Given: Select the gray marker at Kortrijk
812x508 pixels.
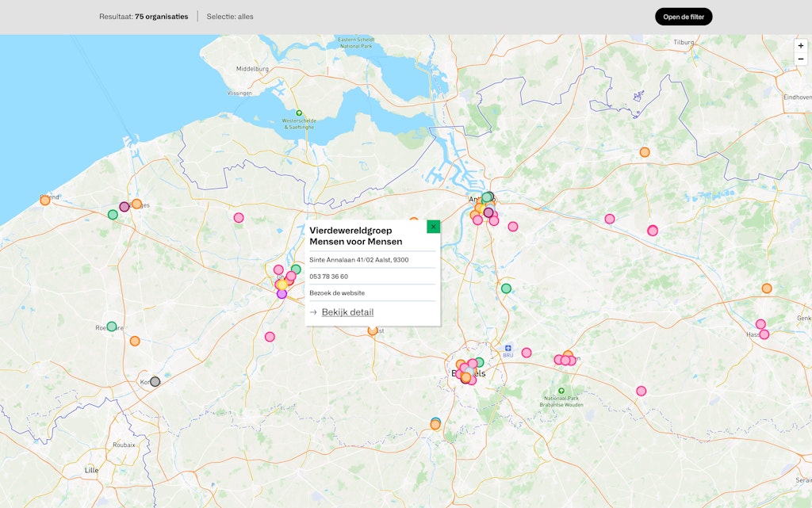Looking at the screenshot, I should tap(155, 381).
